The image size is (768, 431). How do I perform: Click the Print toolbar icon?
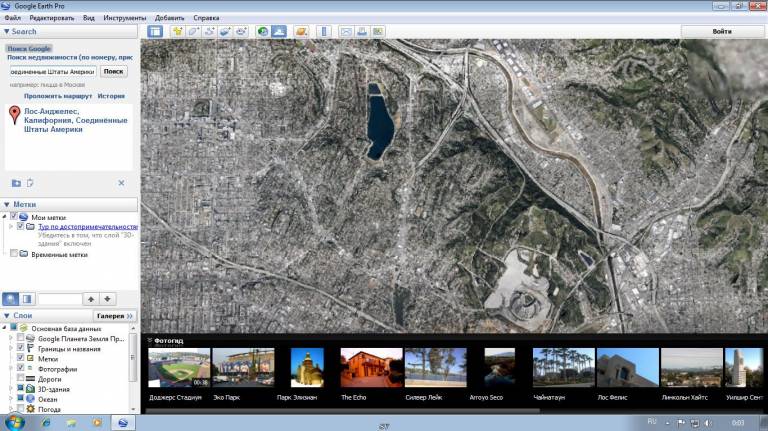[361, 31]
